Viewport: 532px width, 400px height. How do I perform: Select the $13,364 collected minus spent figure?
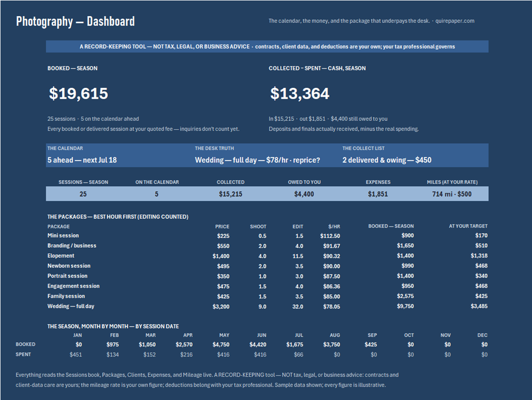(x=299, y=93)
